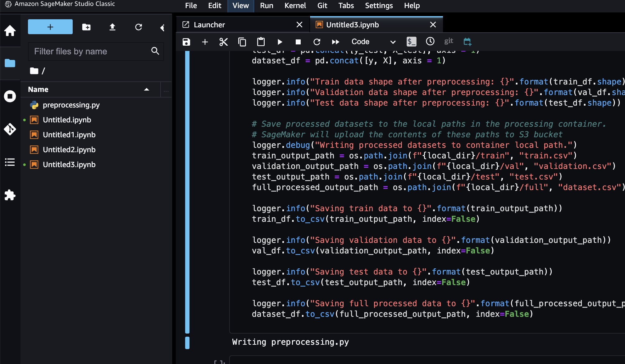Launch terminal from notebook toolbar
The image size is (625, 364).
coord(411,42)
